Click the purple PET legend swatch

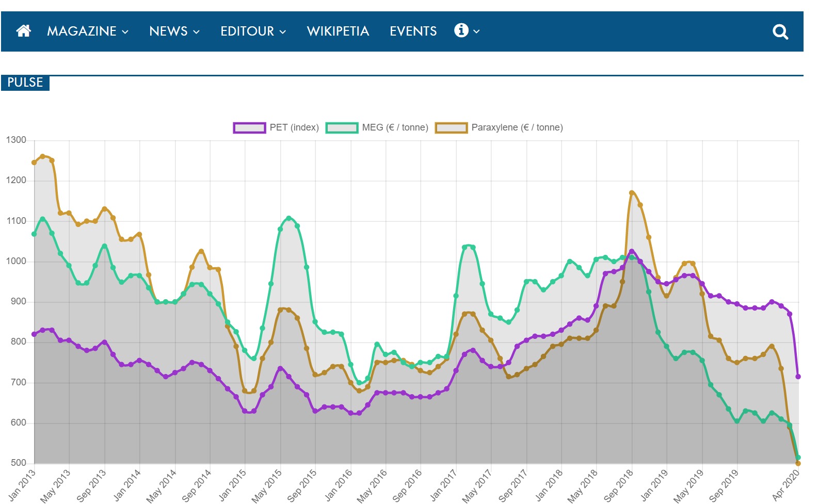pos(249,128)
